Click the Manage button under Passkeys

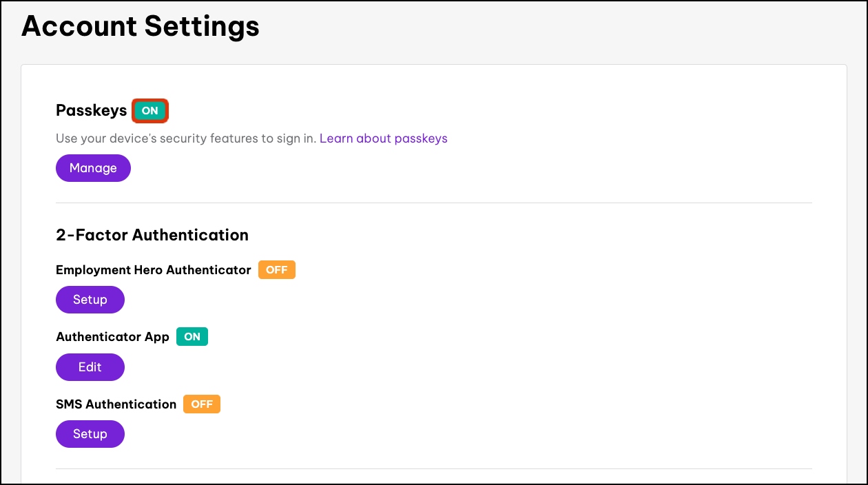(x=93, y=168)
